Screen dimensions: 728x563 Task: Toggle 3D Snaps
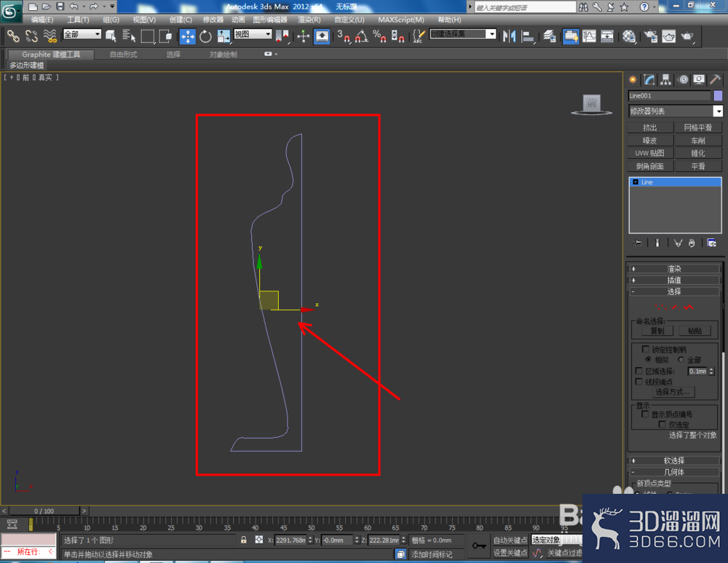click(343, 36)
